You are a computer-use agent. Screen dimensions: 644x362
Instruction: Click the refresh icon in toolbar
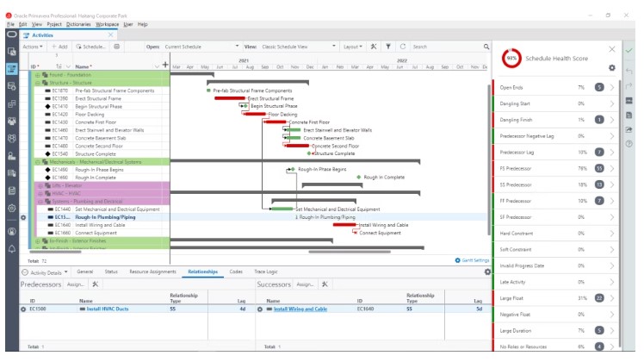(x=403, y=47)
